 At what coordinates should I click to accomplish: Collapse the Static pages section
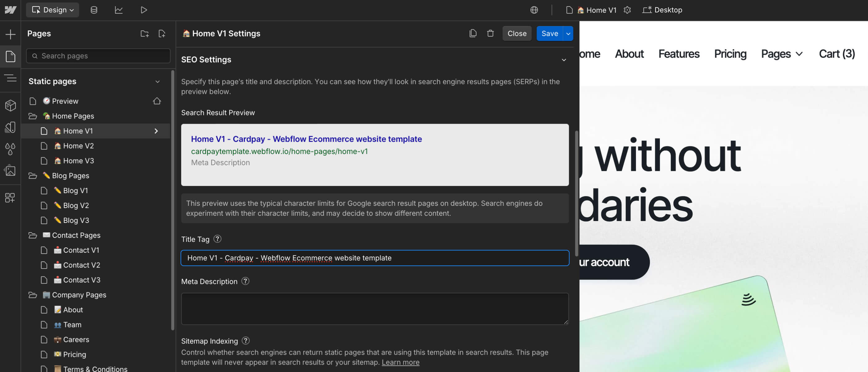click(x=157, y=82)
